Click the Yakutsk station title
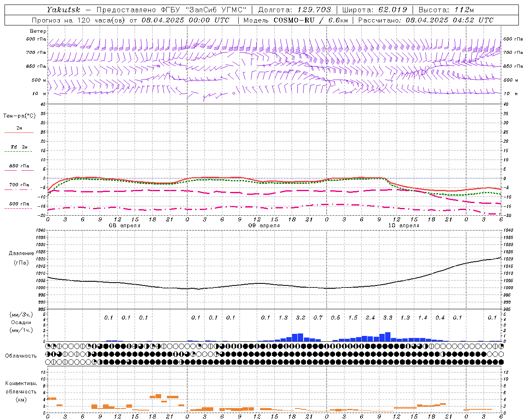The height and width of the screenshot is (420, 525). coord(63,10)
